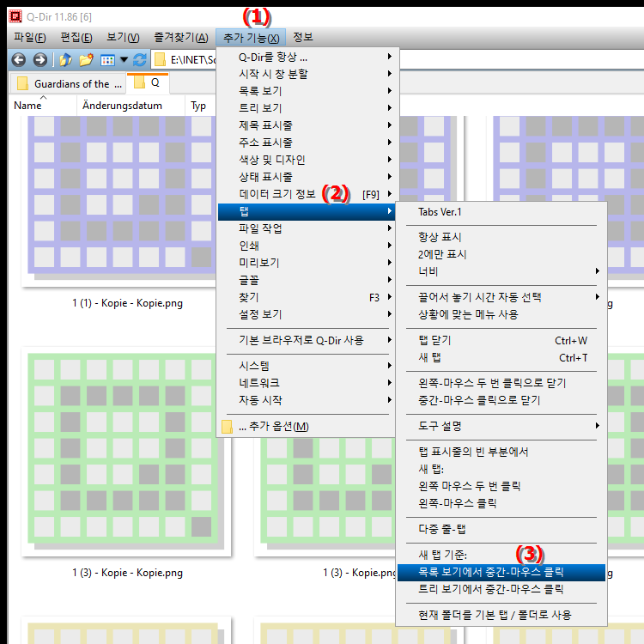Open the 인쇄 submenu
The image size is (644, 644).
[x=306, y=246]
